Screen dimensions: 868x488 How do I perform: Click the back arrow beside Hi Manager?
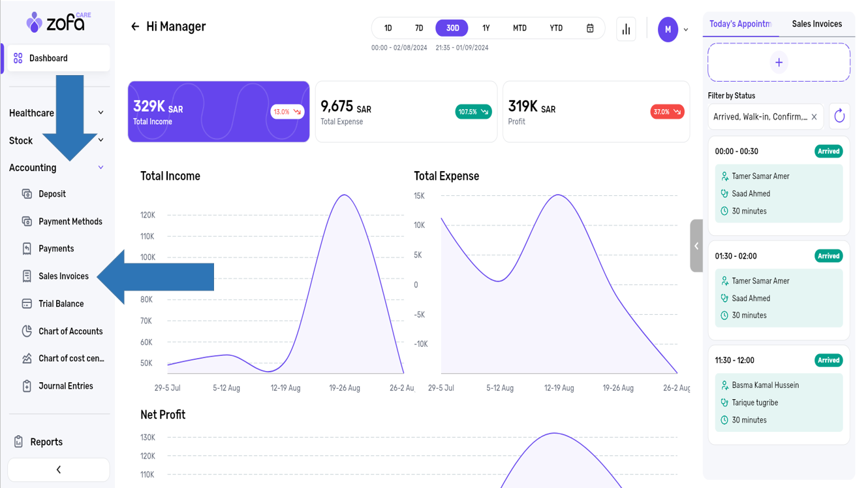tap(135, 27)
